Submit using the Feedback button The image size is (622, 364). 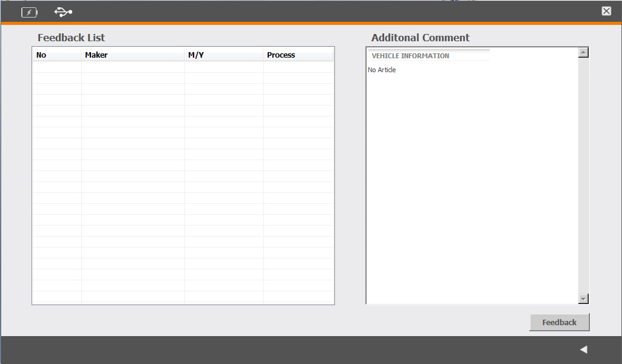click(x=559, y=322)
